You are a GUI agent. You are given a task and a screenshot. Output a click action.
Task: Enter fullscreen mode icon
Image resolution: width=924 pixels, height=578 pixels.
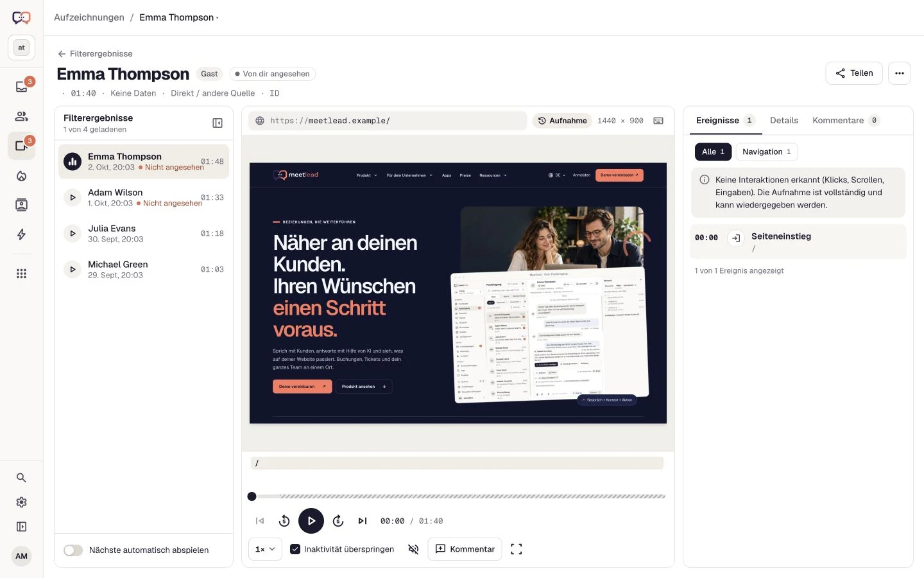(x=516, y=549)
